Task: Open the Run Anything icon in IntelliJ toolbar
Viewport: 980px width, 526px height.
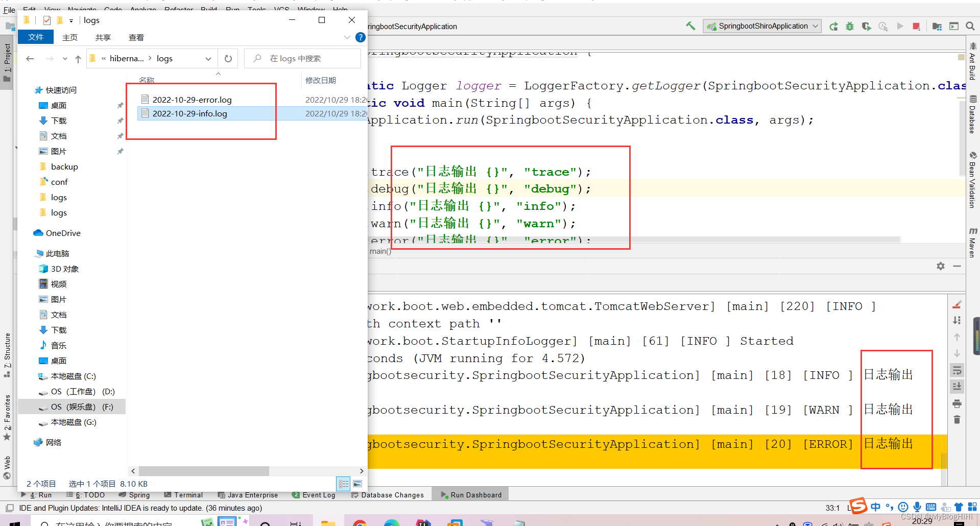Action: click(x=954, y=26)
